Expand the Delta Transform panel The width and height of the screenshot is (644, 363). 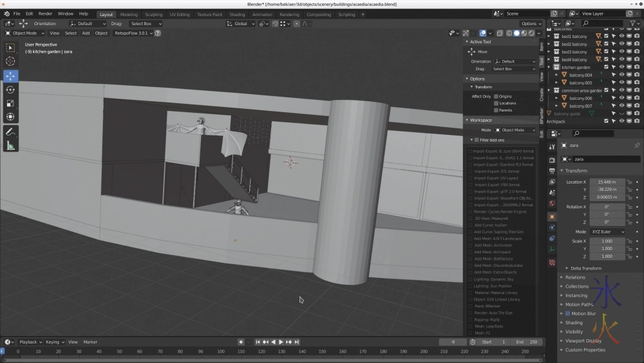click(x=586, y=268)
